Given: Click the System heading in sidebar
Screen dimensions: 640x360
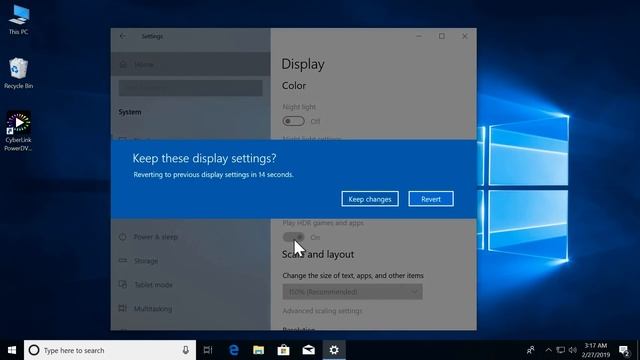Looking at the screenshot, I should (x=130, y=112).
